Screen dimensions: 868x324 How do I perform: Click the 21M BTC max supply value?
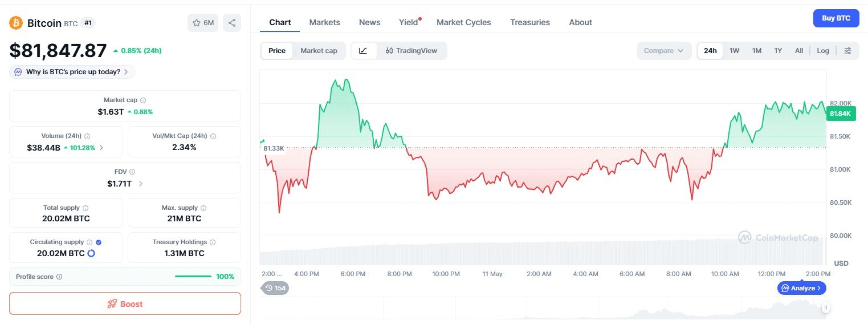185,218
